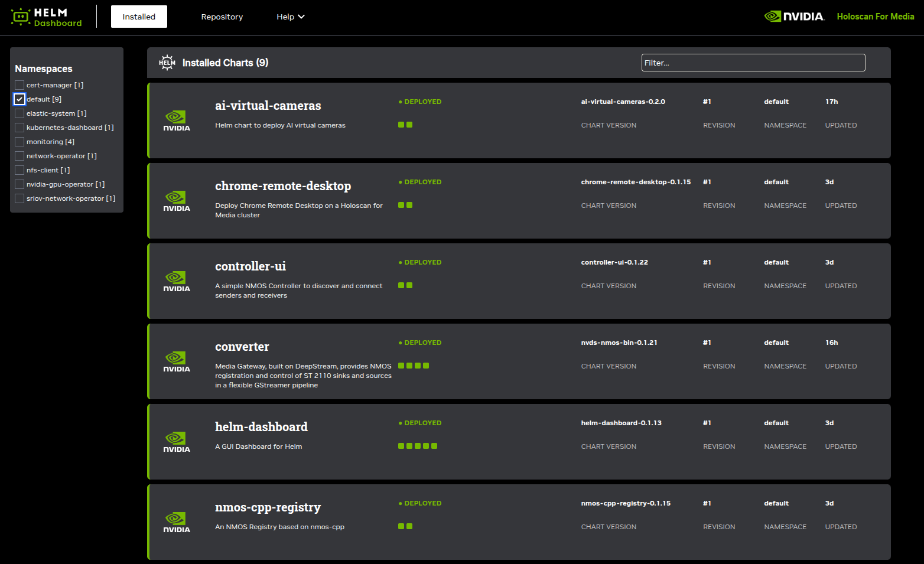Uncheck the default namespace checkbox

click(x=19, y=99)
